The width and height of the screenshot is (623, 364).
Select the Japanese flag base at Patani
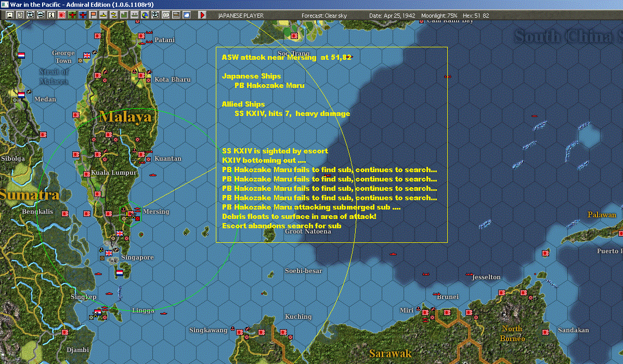tap(141, 36)
